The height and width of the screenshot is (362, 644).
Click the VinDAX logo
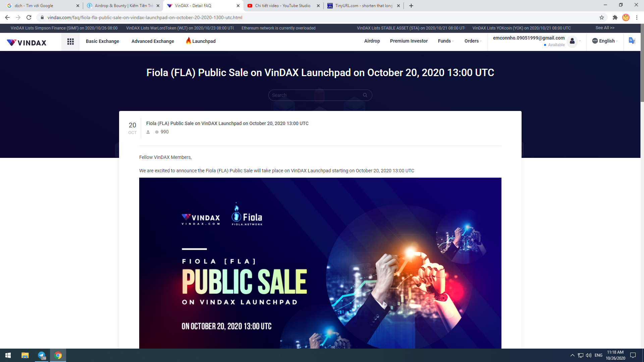(x=26, y=43)
